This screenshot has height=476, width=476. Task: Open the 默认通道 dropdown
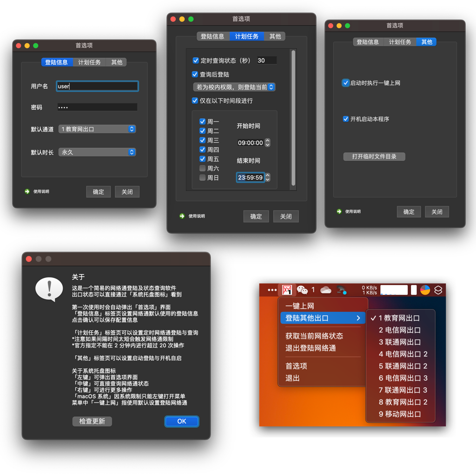(97, 129)
